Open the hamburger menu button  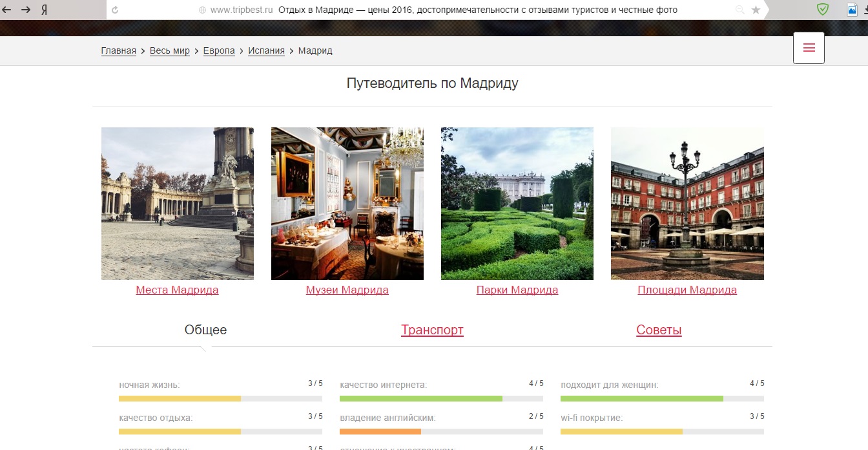coord(809,48)
